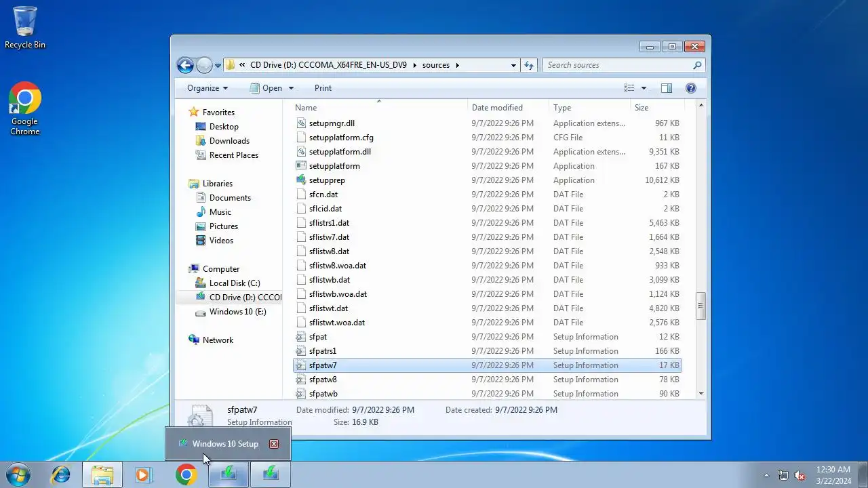This screenshot has width=868, height=488.
Task: Sort by Name column header
Action: coord(380,108)
